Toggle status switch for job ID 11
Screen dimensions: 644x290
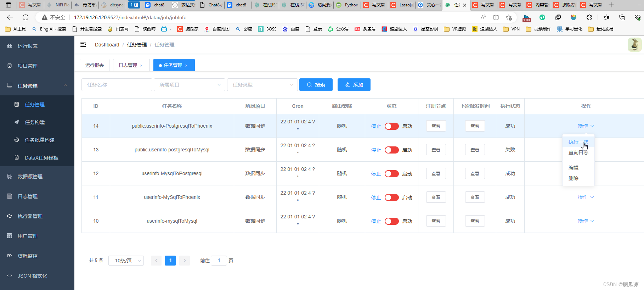click(x=392, y=197)
